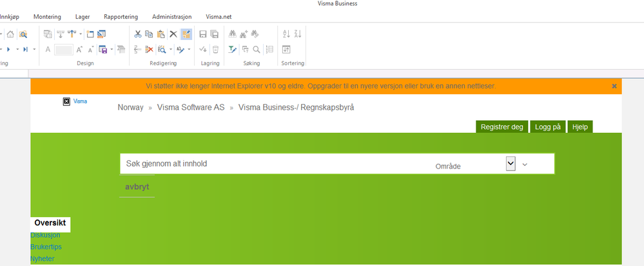644x266 pixels.
Task: Open the Innkjøp menu tab
Action: pyautogui.click(x=9, y=17)
